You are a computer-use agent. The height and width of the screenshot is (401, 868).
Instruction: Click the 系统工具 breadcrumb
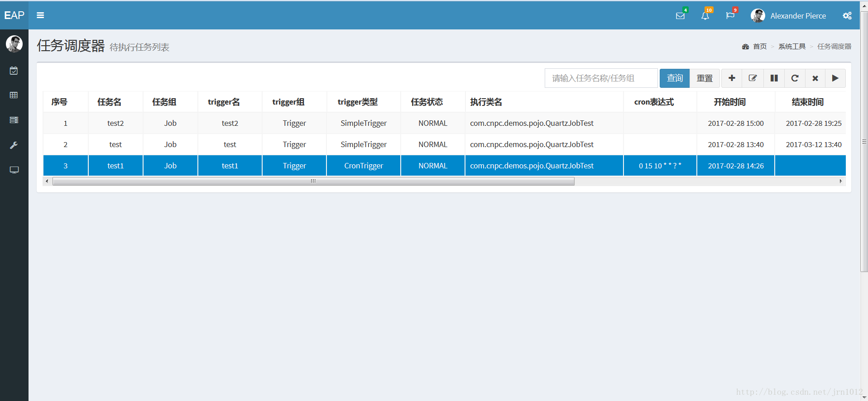[x=792, y=47]
